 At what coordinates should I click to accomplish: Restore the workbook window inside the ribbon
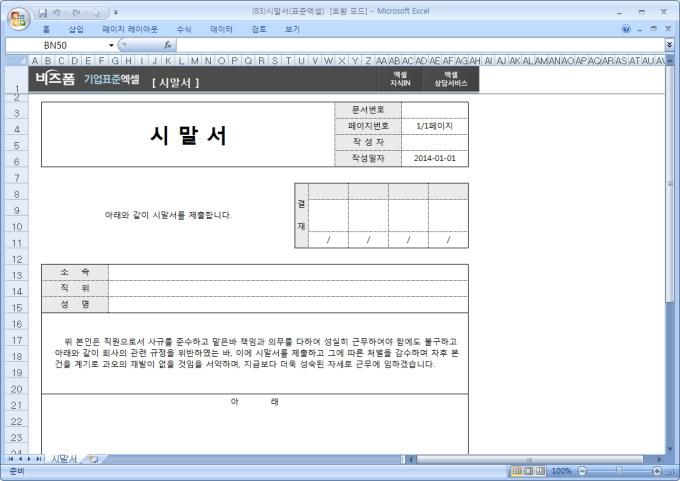(x=654, y=29)
